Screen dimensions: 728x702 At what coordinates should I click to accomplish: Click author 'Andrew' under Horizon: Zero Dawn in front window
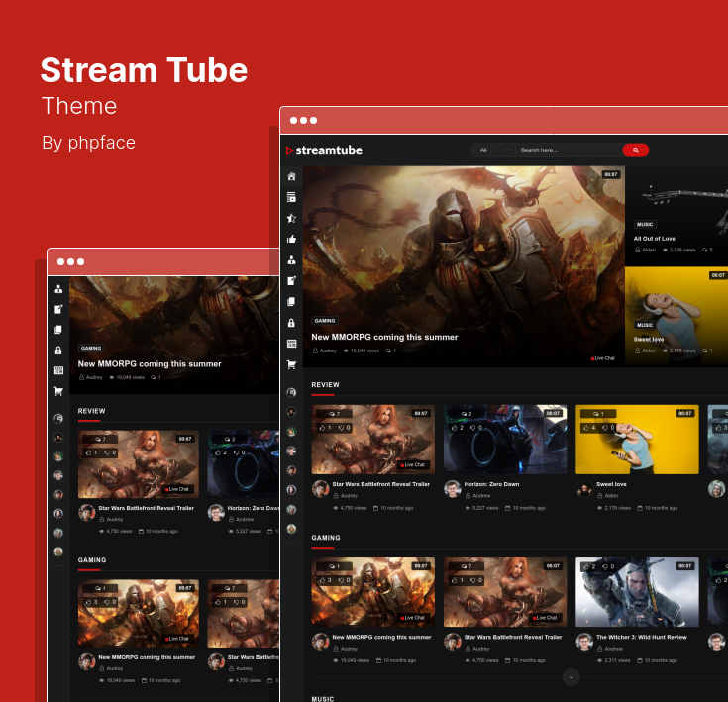[x=481, y=496]
